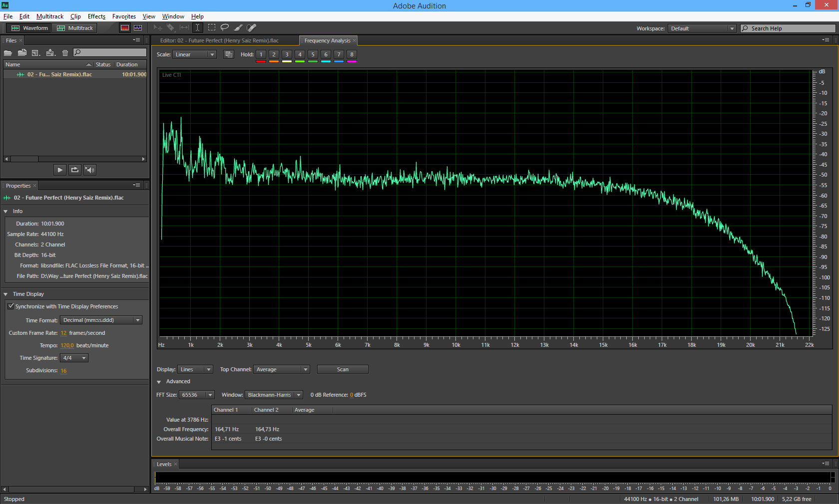Toggle Hold button 2
This screenshot has height=504, width=839.
(x=274, y=55)
